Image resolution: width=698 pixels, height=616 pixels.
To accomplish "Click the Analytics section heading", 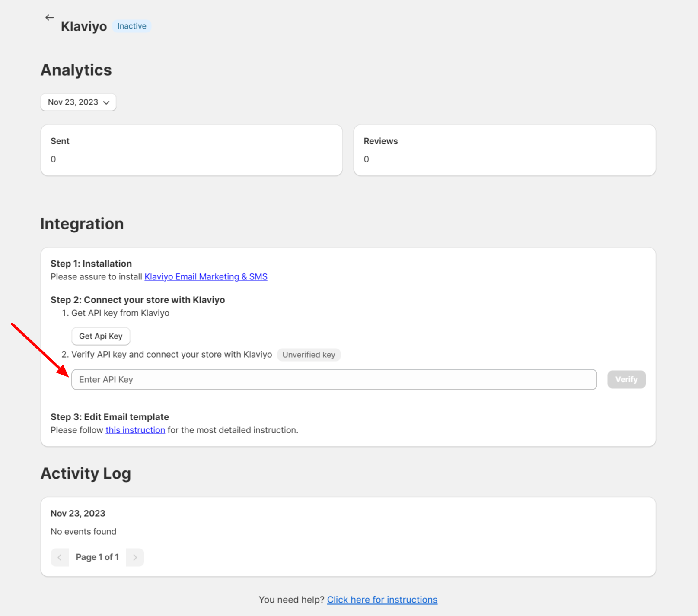I will click(x=76, y=70).
